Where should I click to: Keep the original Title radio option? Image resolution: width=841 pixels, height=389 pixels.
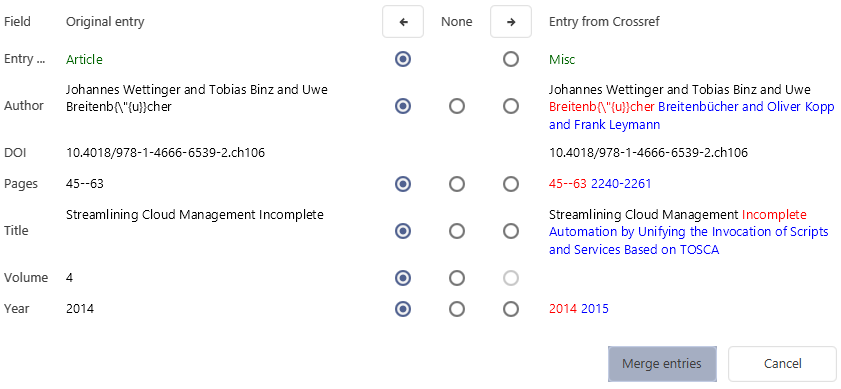[403, 231]
